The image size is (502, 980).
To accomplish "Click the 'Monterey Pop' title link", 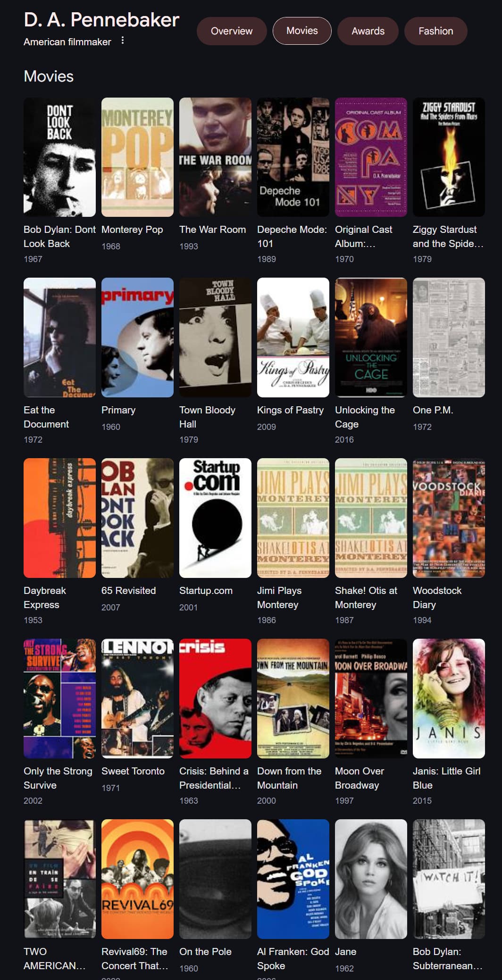I will click(x=132, y=230).
